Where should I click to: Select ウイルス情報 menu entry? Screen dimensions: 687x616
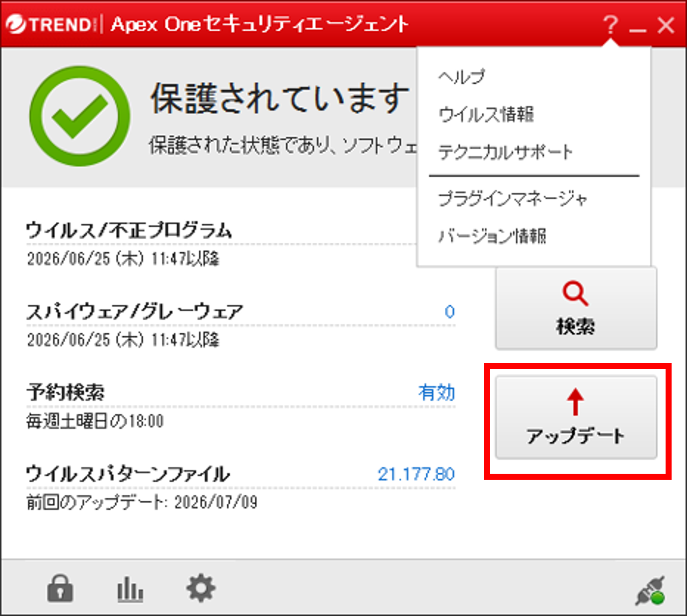click(486, 114)
